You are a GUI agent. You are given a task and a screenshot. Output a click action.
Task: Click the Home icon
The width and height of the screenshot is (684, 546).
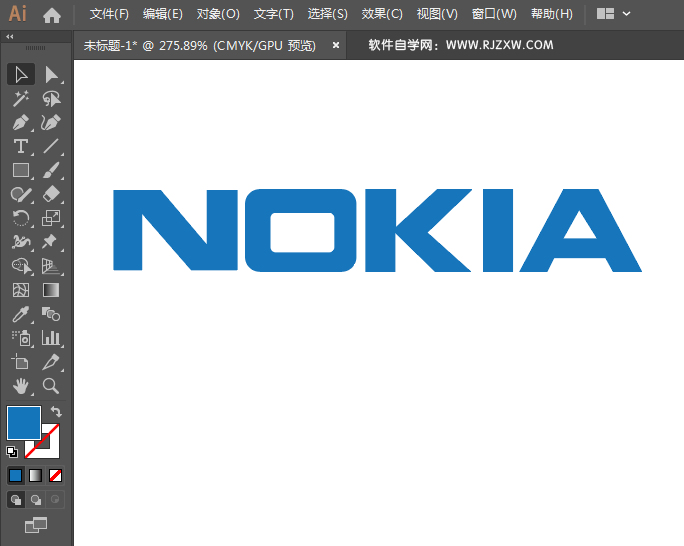[x=52, y=15]
